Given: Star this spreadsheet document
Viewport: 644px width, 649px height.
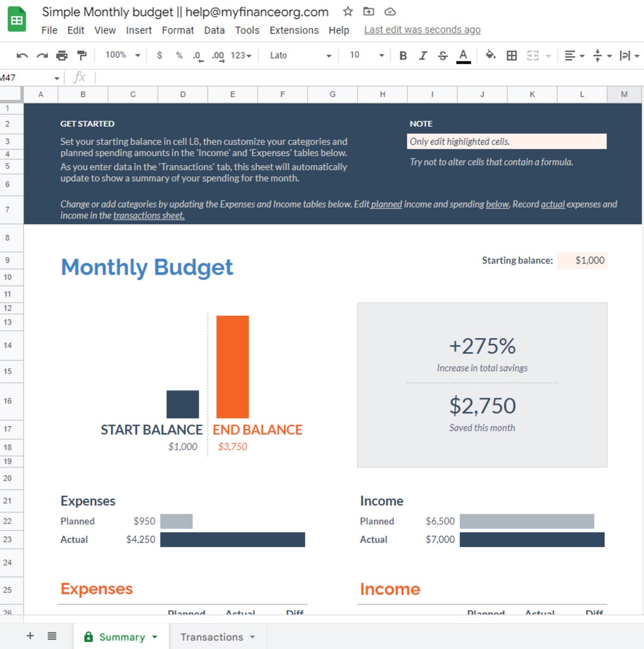Looking at the screenshot, I should [x=348, y=11].
